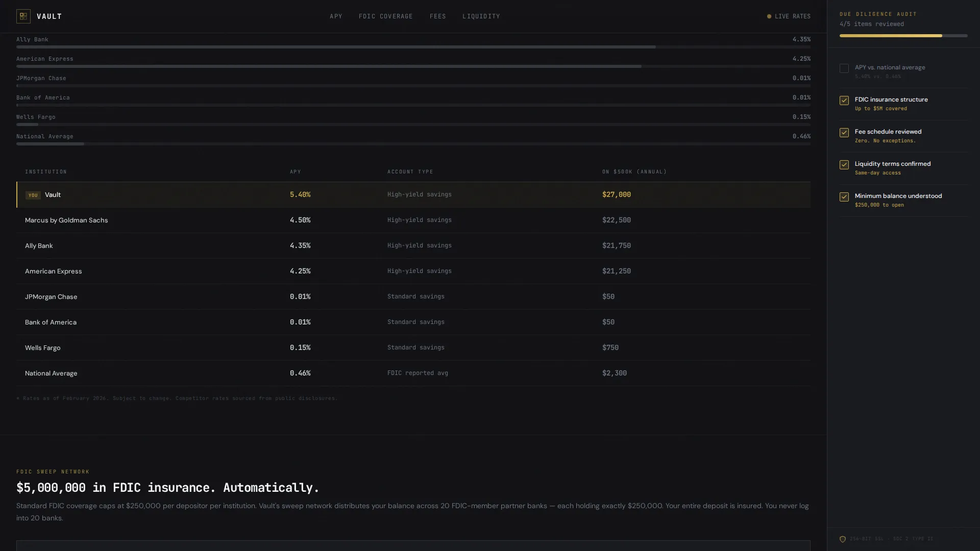Click the $750 Wells Fargo earnings cell
980x551 pixels.
610,347
